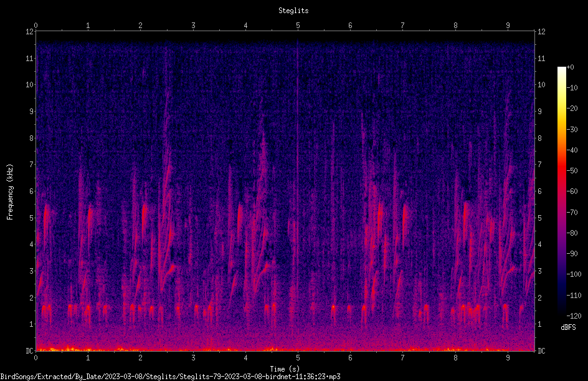This screenshot has width=588, height=381.
Task: Click the 10 kHz label on right axis
Action: tap(541, 84)
